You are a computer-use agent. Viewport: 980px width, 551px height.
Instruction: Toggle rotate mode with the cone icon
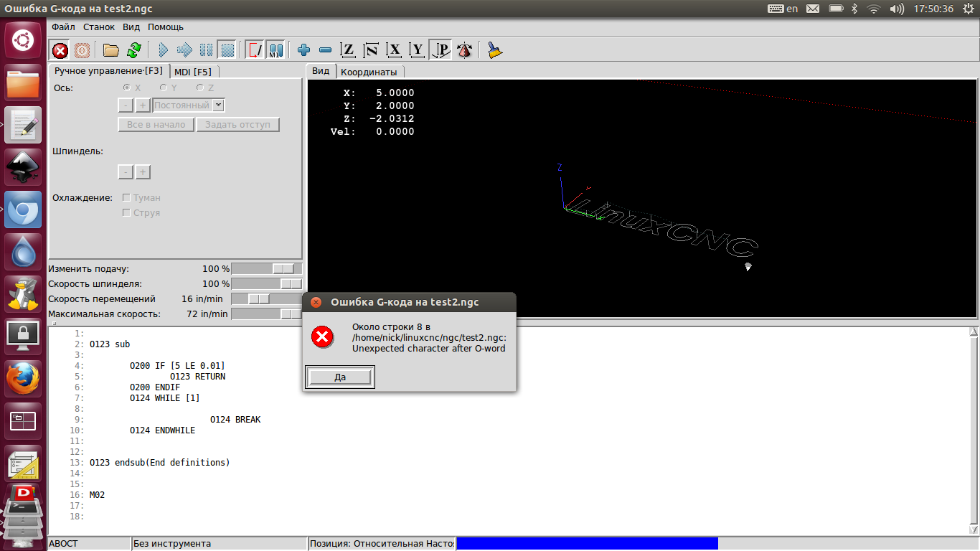tap(464, 50)
